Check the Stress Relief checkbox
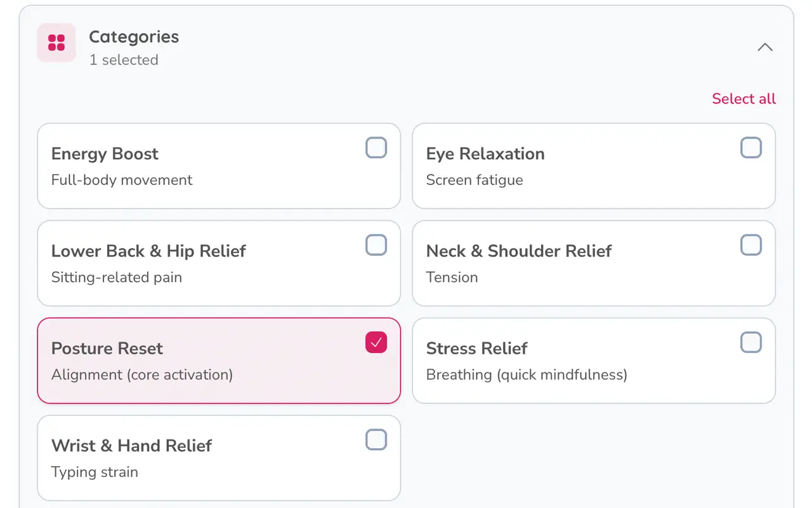Image resolution: width=812 pixels, height=508 pixels. click(x=751, y=342)
